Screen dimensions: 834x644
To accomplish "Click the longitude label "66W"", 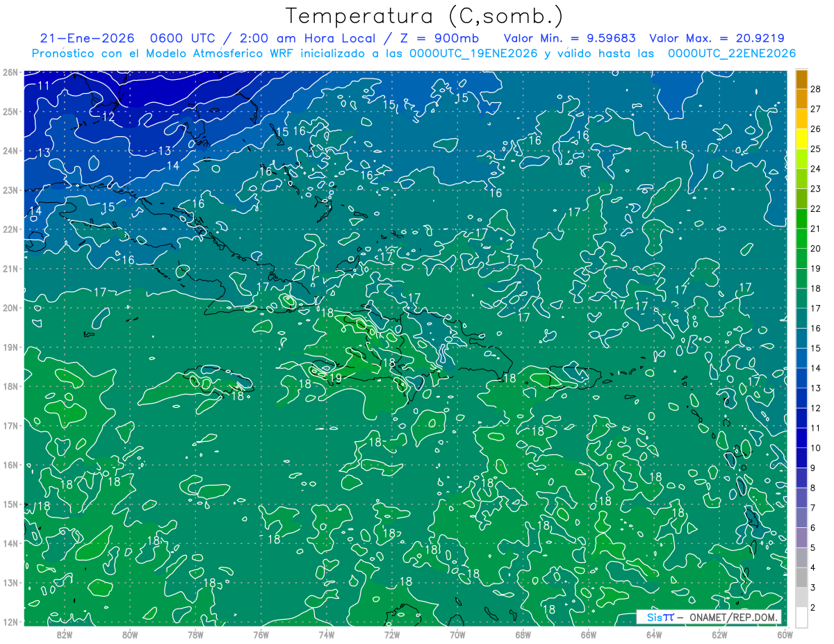I will coord(589,634).
